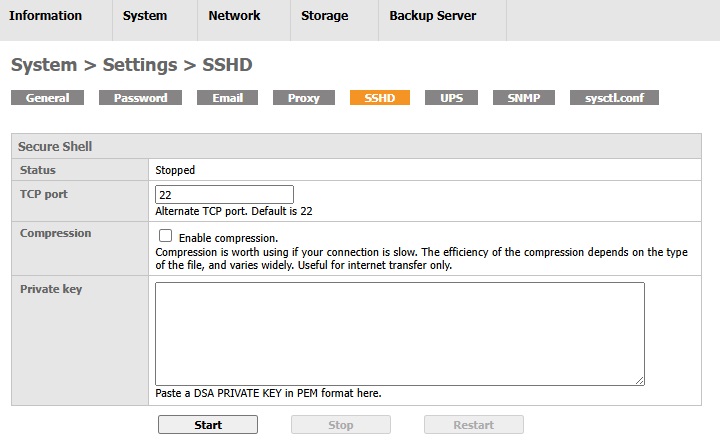Select the sysctl.conf tab
Image resolution: width=720 pixels, height=440 pixels.
(x=614, y=98)
